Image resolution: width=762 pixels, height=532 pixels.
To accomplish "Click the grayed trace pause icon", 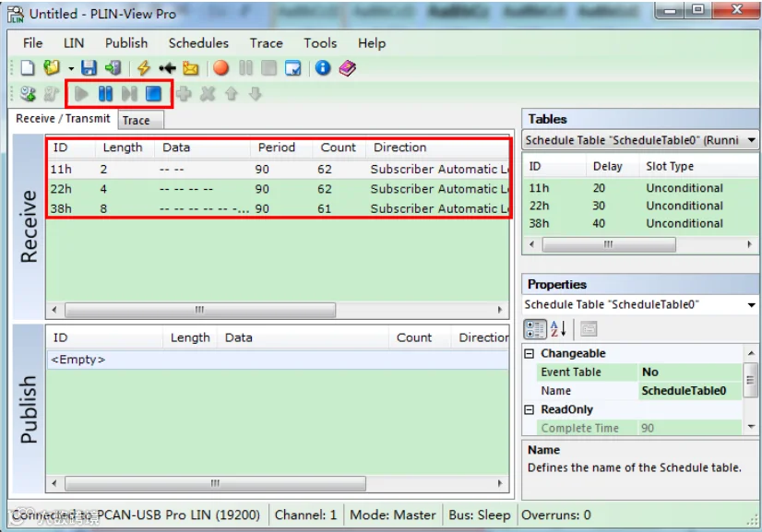I will (246, 68).
